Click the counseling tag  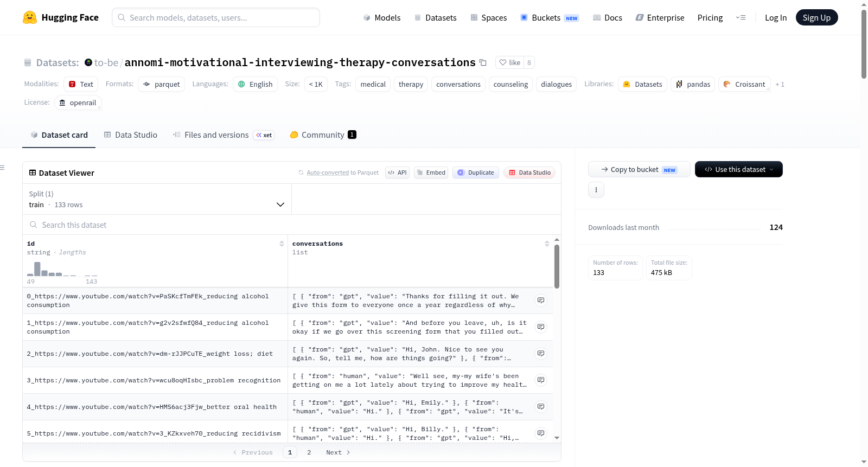pyautogui.click(x=510, y=84)
